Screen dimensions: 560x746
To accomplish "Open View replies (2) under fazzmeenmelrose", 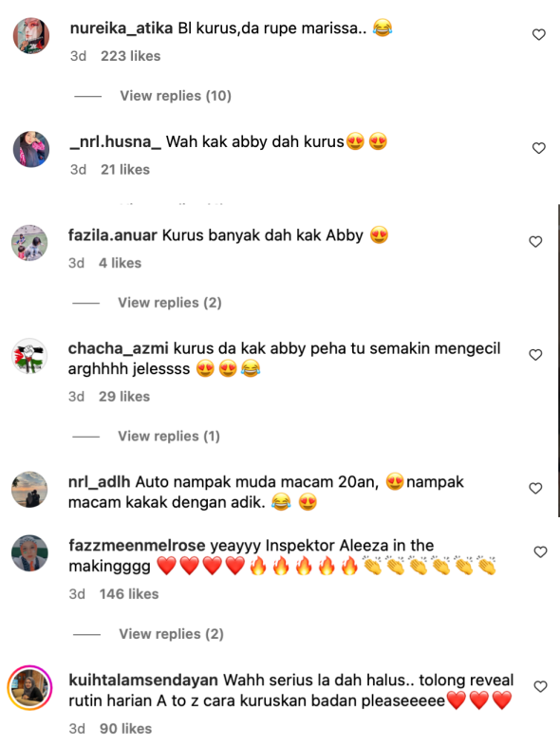I will (x=171, y=634).
